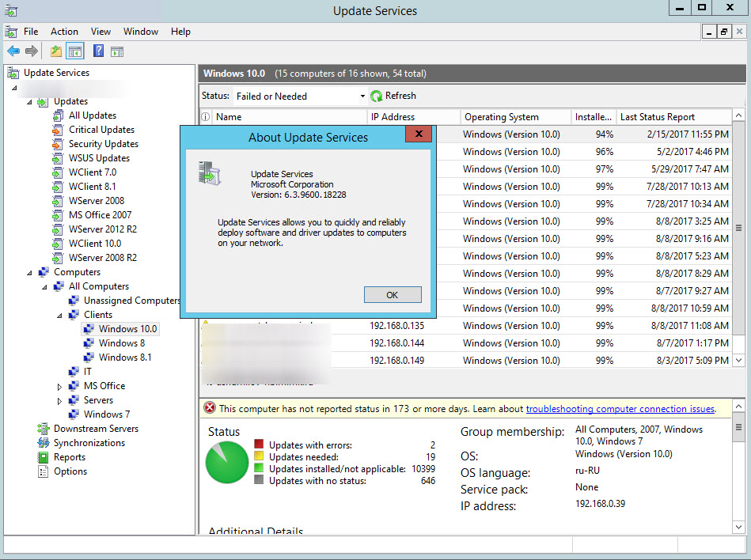The image size is (751, 560).
Task: Open troubleshooting computer connection issues link
Action: [620, 409]
